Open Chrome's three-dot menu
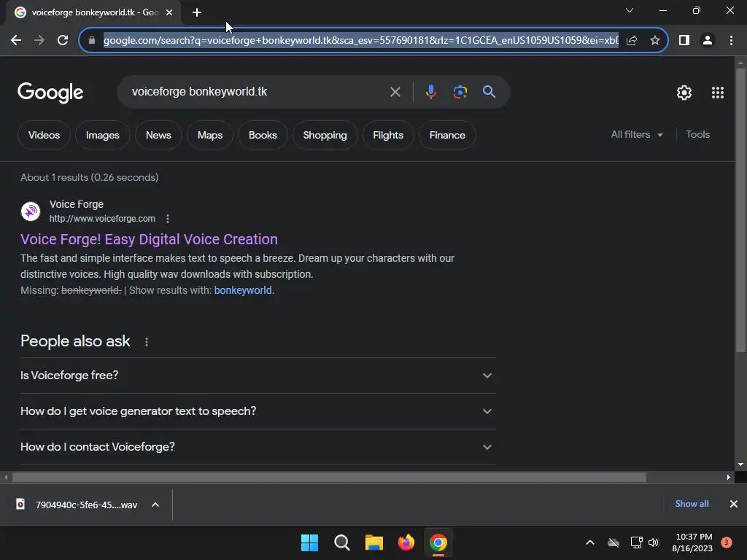Viewport: 747px width, 560px height. 731,41
